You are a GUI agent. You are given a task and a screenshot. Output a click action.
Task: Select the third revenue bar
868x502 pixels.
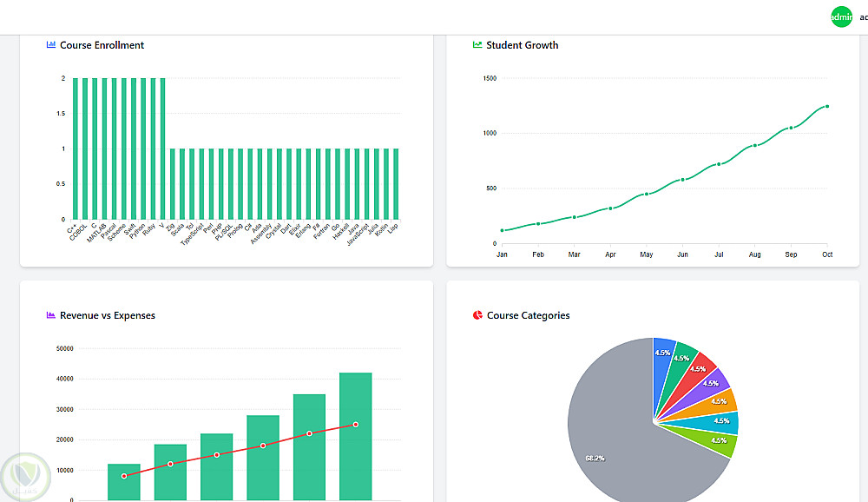(x=216, y=467)
